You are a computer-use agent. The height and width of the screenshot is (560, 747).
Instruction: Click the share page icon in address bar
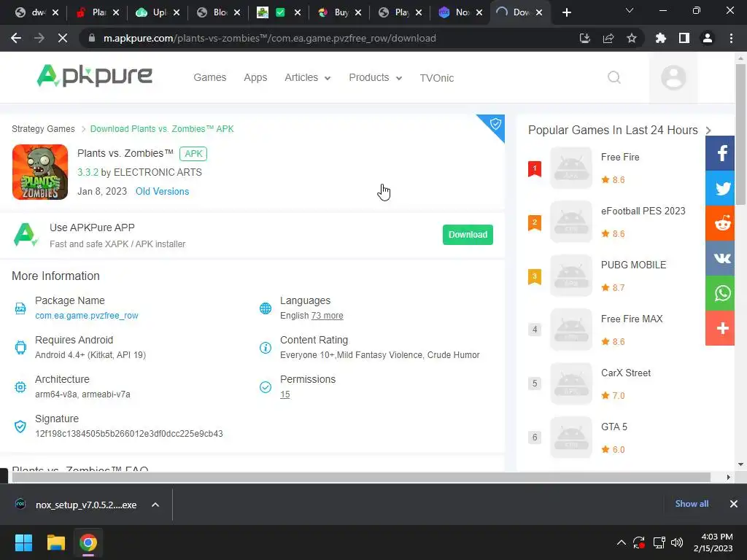[608, 38]
